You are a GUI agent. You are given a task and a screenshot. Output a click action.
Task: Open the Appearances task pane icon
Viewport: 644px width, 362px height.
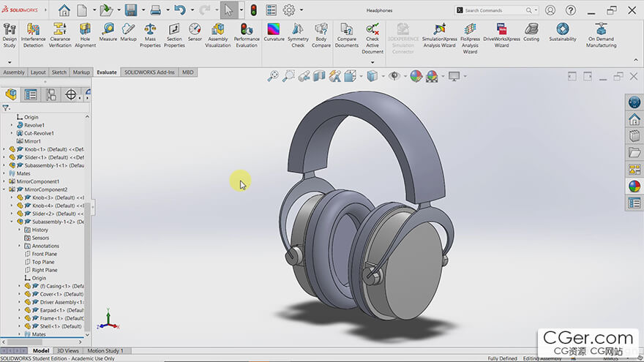[634, 186]
